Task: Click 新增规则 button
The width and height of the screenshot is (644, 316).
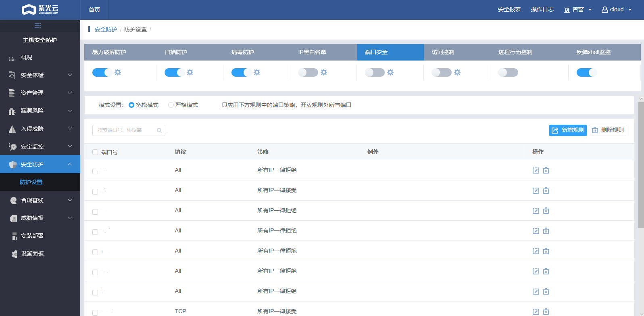Action: click(568, 130)
